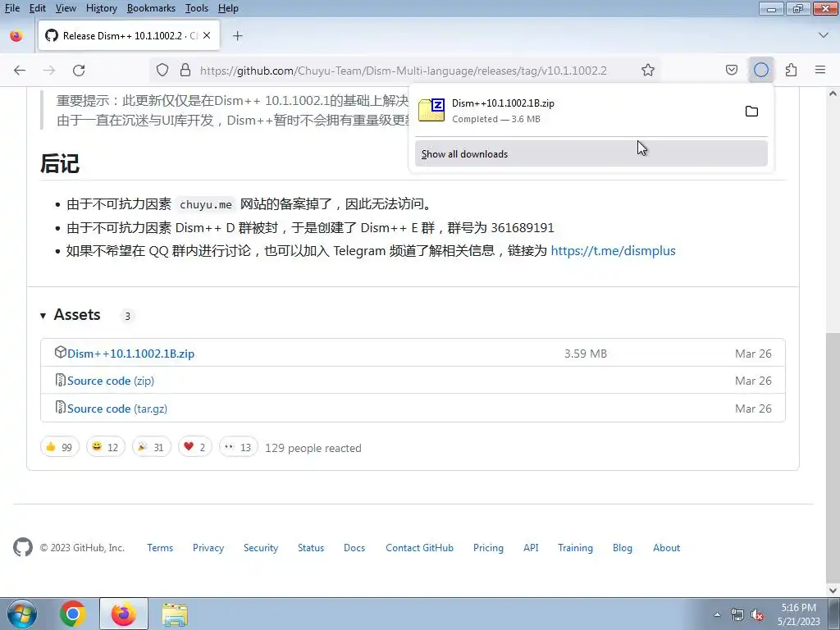
Task: Open the File menu
Action: point(11,8)
